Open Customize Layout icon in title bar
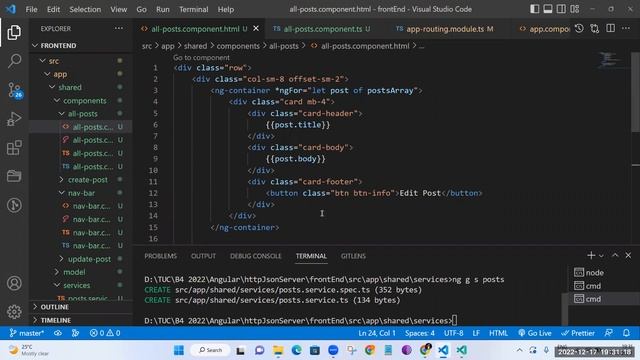The width and height of the screenshot is (640, 360). pos(575,9)
